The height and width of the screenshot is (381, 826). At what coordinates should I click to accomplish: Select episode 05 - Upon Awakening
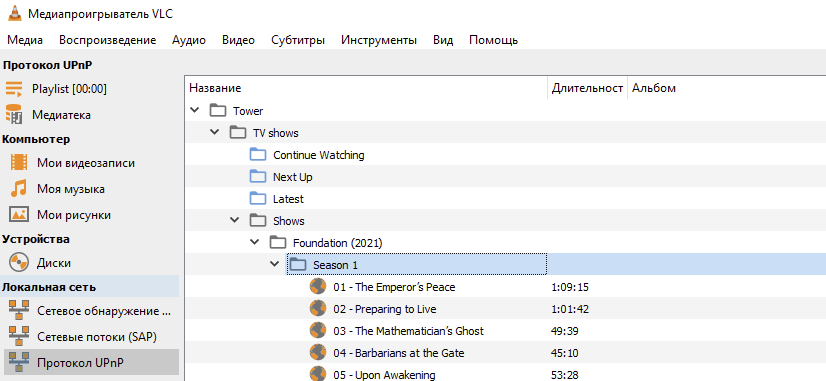(x=384, y=375)
